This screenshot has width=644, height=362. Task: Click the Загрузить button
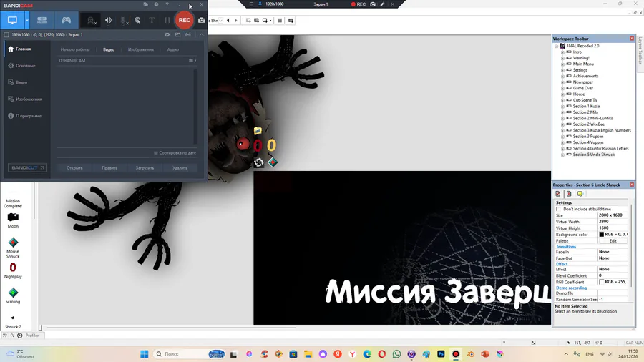(x=145, y=168)
